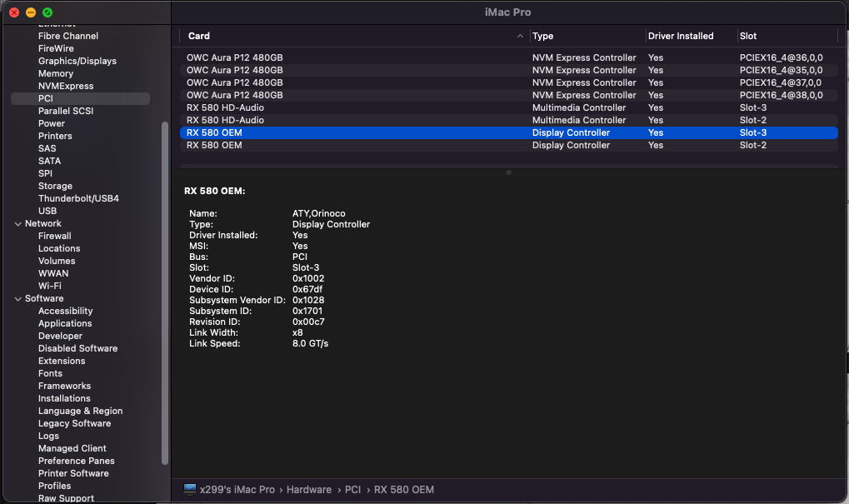The height and width of the screenshot is (504, 849).
Task: Zoom window with green button
Action: (x=47, y=12)
